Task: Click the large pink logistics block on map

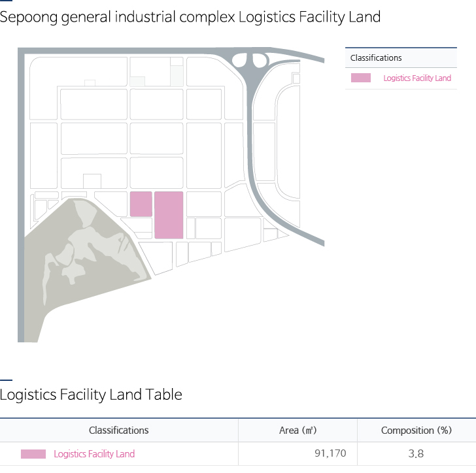Action: click(169, 215)
